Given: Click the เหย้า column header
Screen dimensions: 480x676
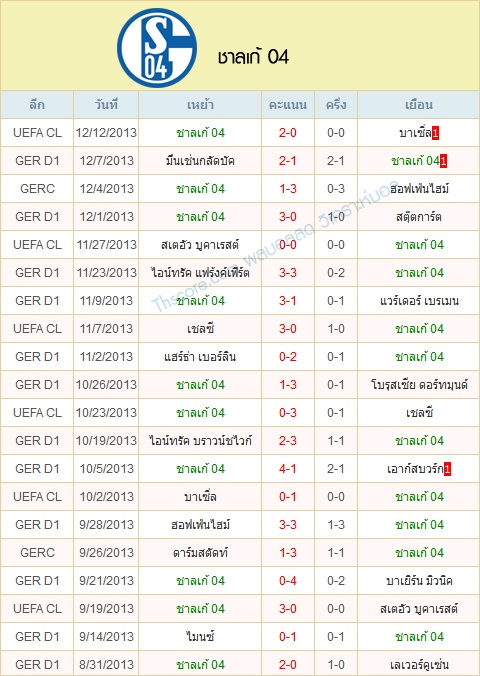Looking at the screenshot, I should (x=200, y=105).
